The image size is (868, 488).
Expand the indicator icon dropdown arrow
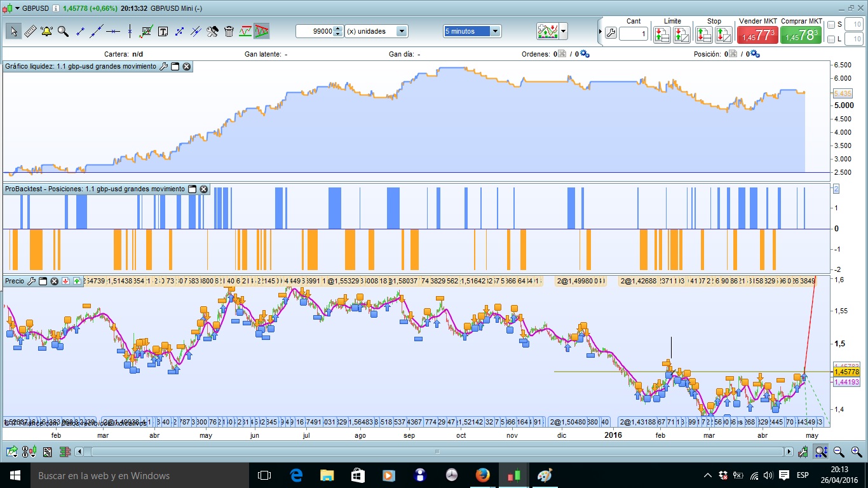coord(564,31)
